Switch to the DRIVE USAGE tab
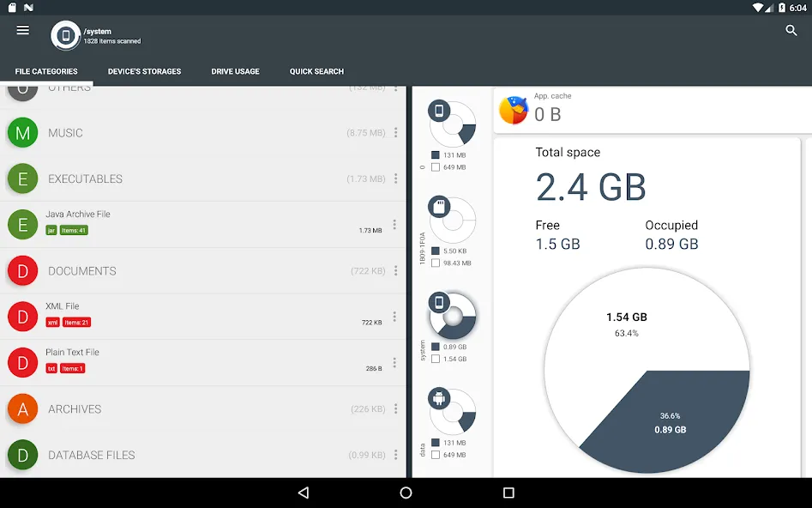The height and width of the screenshot is (508, 812). pos(235,71)
